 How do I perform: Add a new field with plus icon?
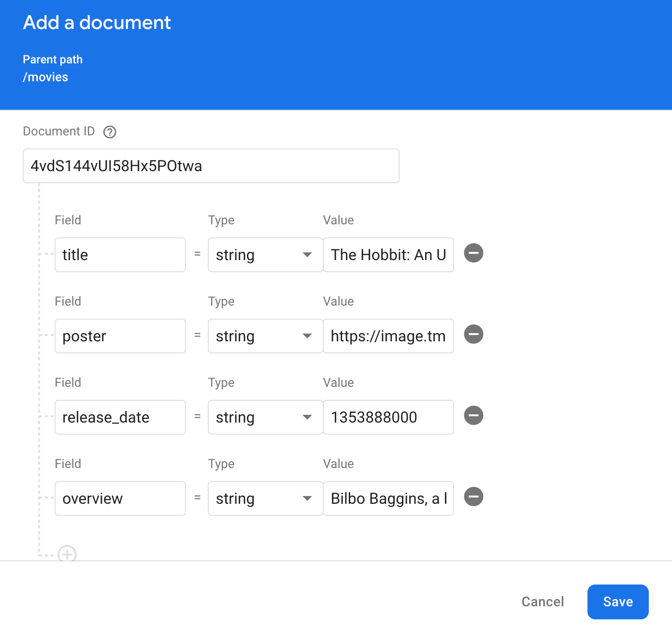tap(67, 554)
